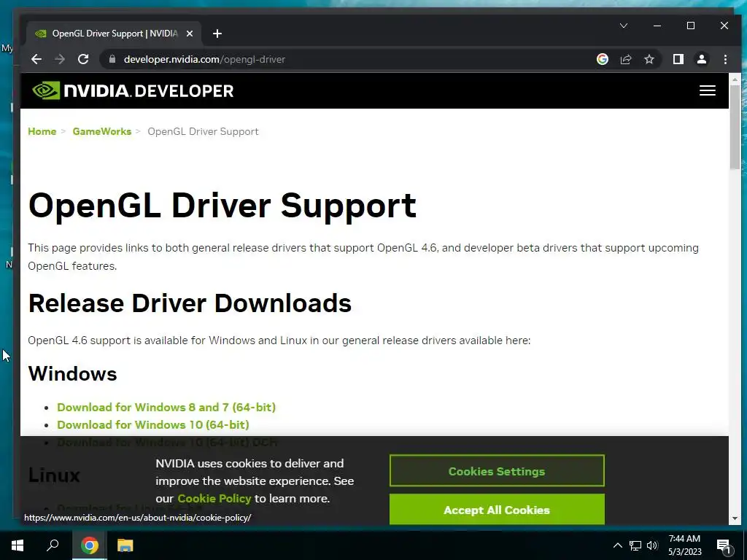Download for Windows 8 and 7 (64-bit)
This screenshot has height=560, width=747.
tap(166, 407)
